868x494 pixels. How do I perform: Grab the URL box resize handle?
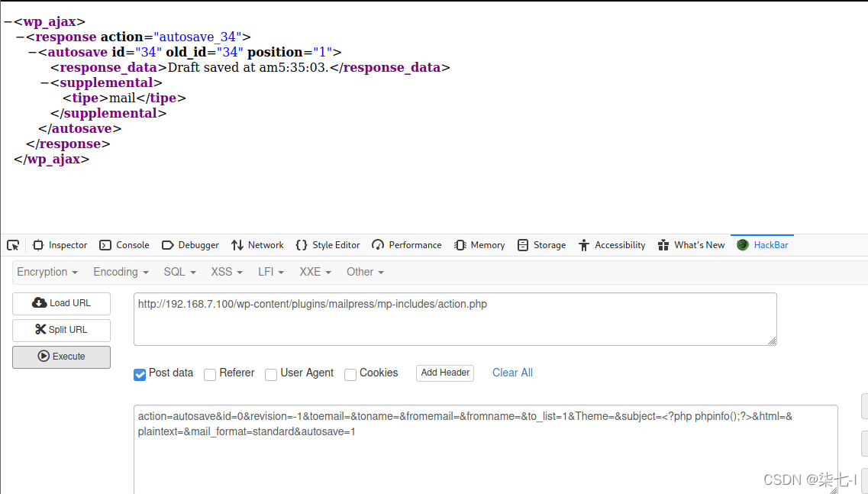pyautogui.click(x=773, y=341)
